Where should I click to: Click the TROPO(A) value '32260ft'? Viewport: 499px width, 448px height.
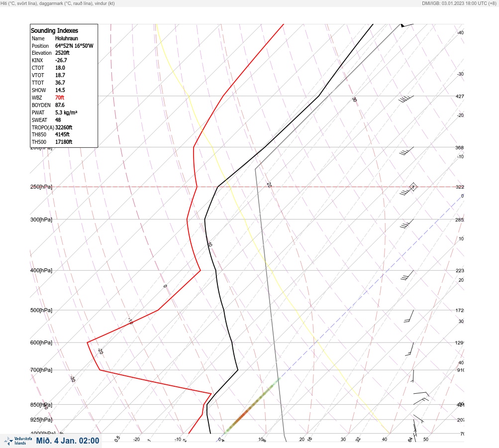click(x=64, y=127)
